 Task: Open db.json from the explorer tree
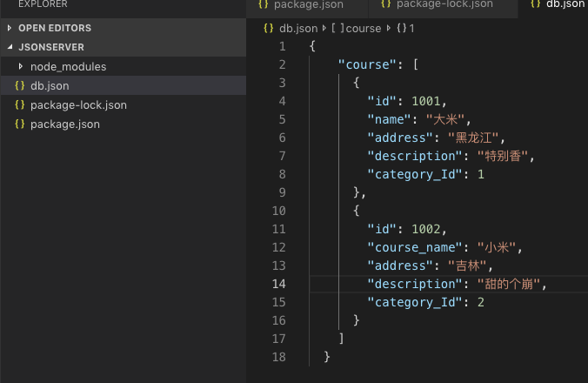50,86
